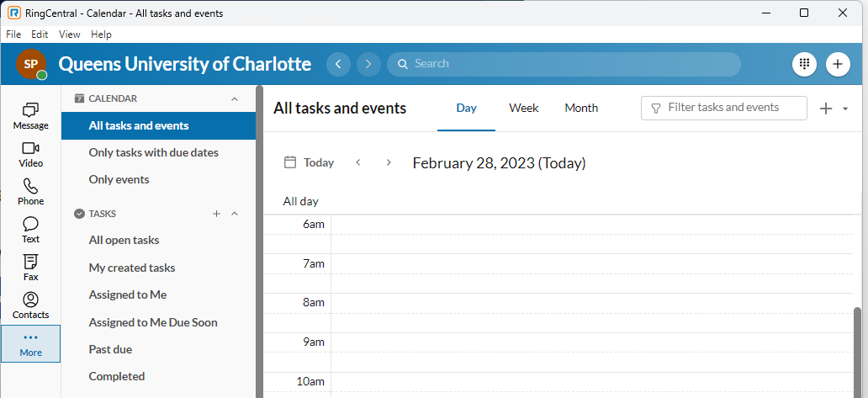Click the 6am time slot
Image resolution: width=868 pixels, height=398 pixels.
click(592, 234)
